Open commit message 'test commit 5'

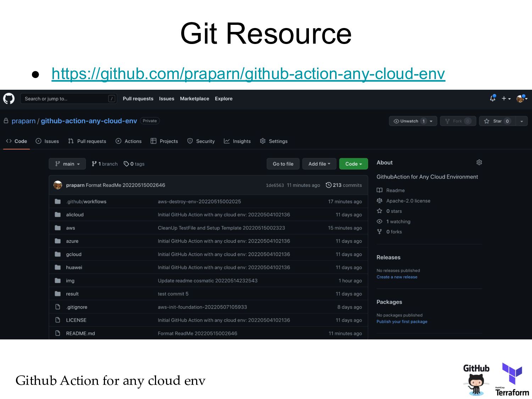173,294
